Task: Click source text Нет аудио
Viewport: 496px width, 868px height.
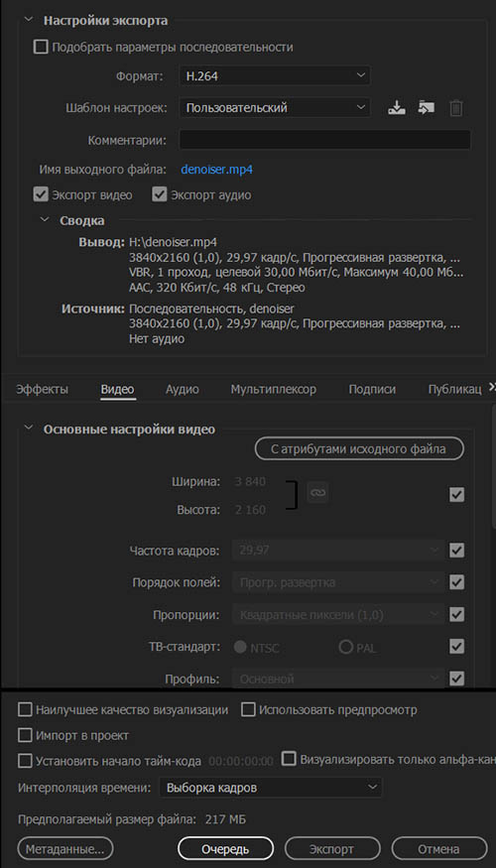Action: [x=157, y=339]
